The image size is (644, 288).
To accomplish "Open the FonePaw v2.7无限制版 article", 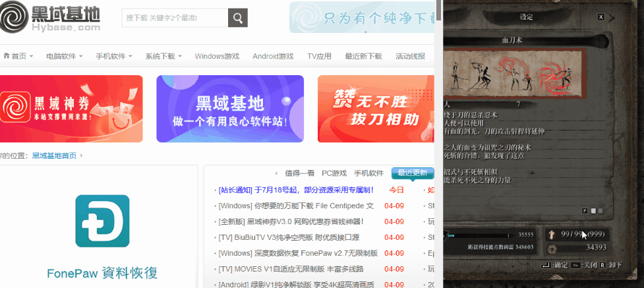I will [x=298, y=253].
